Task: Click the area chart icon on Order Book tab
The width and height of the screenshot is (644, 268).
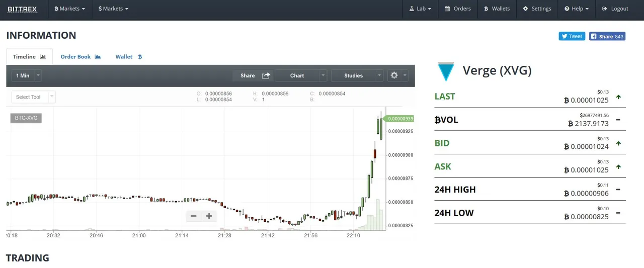Action: point(98,57)
